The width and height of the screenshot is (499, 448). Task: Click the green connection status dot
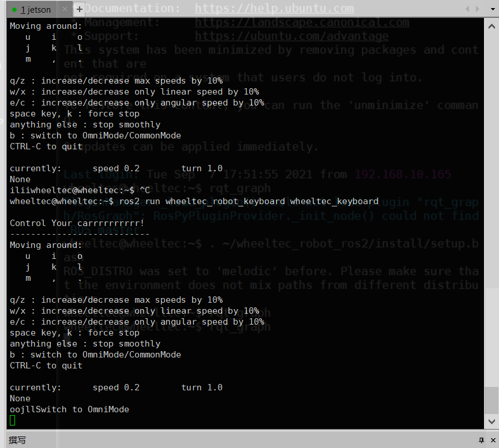point(14,10)
